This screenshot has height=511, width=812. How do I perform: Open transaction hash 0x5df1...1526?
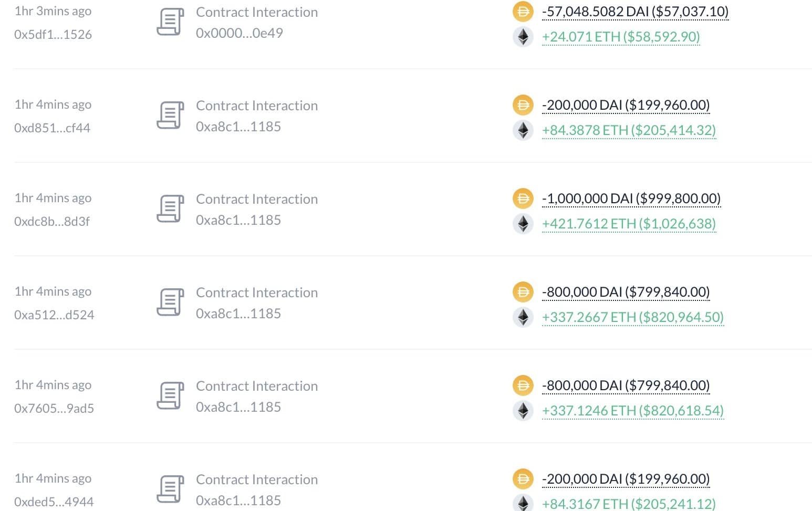53,35
